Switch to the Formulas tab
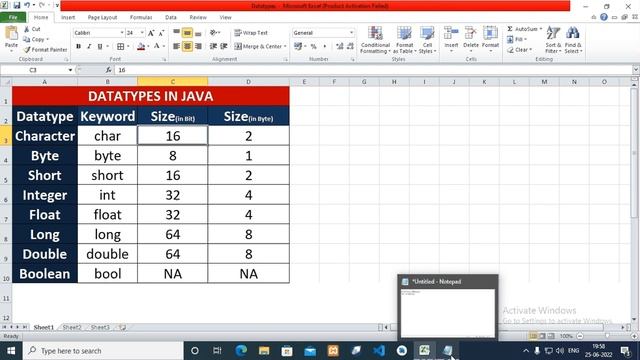The height and width of the screenshot is (360, 640). pyautogui.click(x=141, y=18)
